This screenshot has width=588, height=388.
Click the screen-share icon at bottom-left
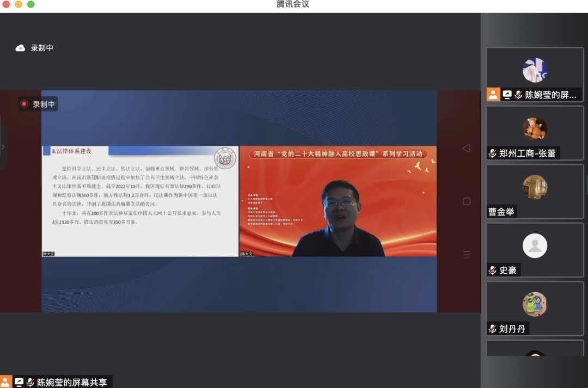(19, 382)
